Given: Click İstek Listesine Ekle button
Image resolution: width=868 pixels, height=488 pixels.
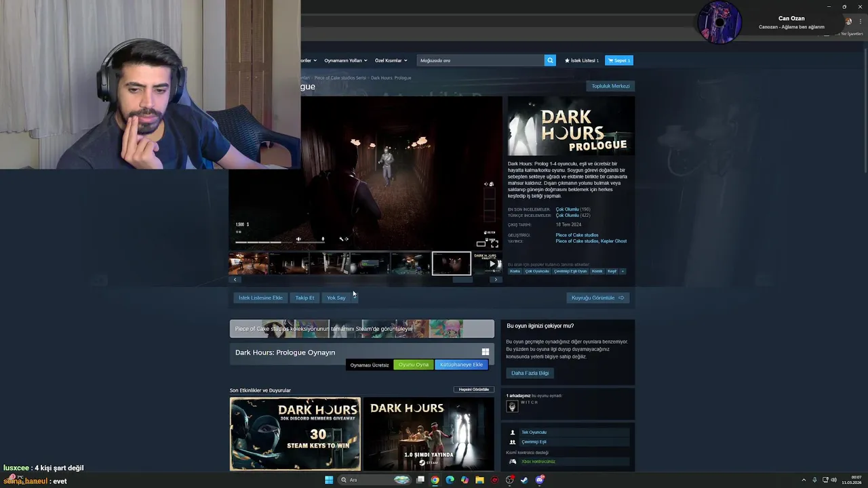Looking at the screenshot, I should tap(260, 298).
